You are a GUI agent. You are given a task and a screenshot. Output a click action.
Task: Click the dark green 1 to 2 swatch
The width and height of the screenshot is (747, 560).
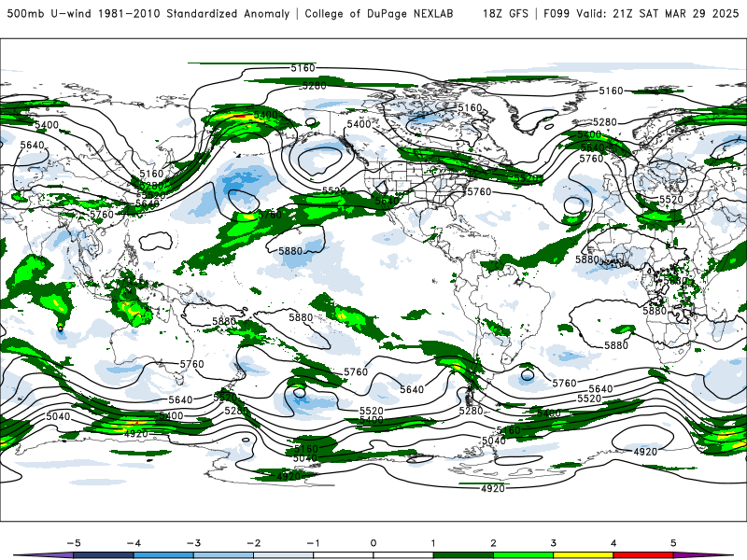coord(463,555)
